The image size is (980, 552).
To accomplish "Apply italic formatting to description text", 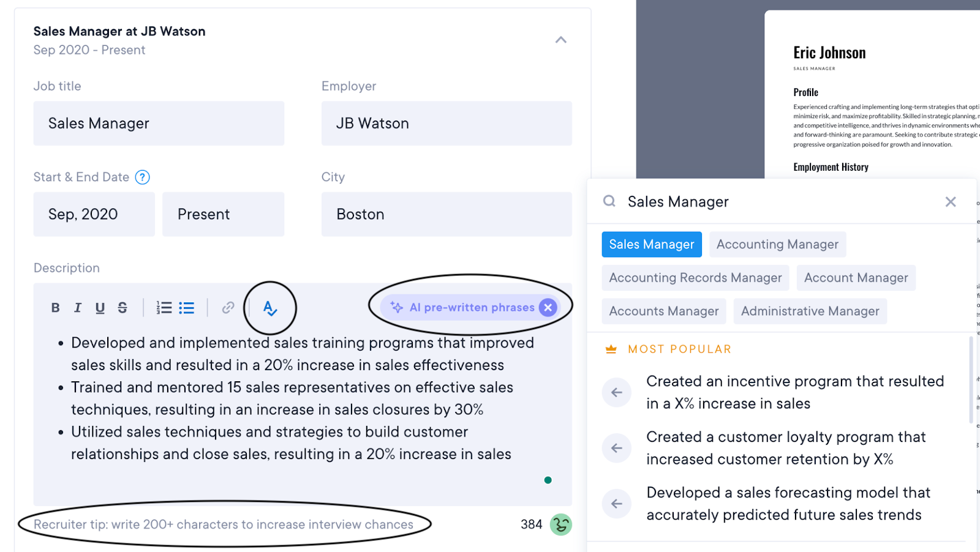I will pyautogui.click(x=78, y=308).
